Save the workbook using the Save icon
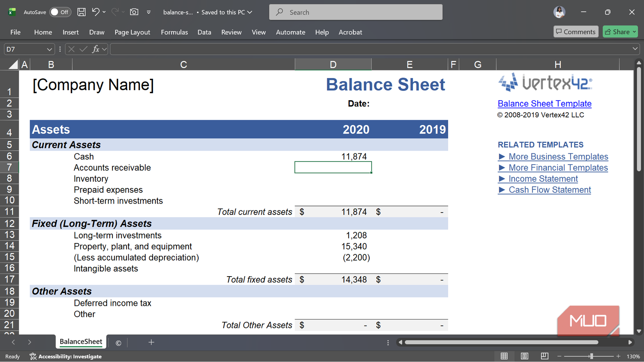 [x=81, y=12]
